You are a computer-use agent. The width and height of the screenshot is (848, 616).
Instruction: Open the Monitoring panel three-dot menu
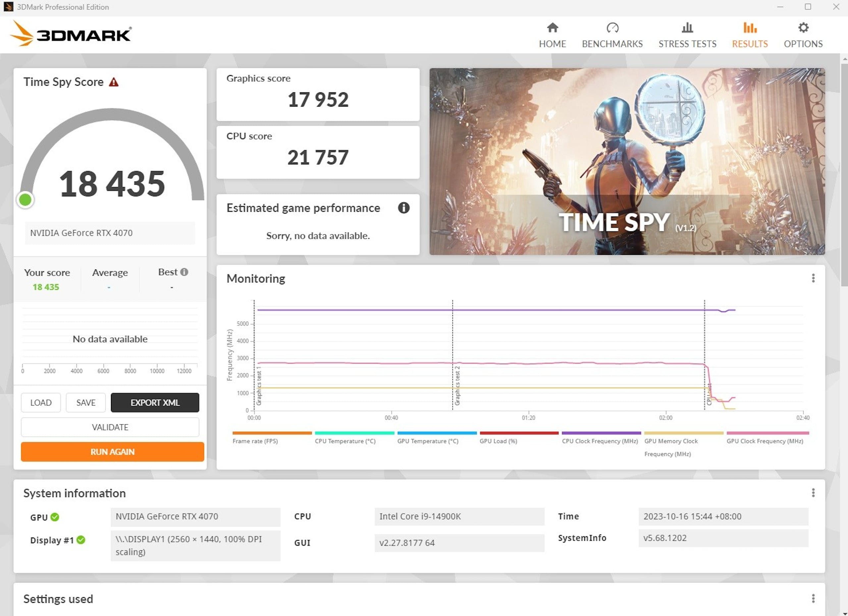click(x=813, y=278)
